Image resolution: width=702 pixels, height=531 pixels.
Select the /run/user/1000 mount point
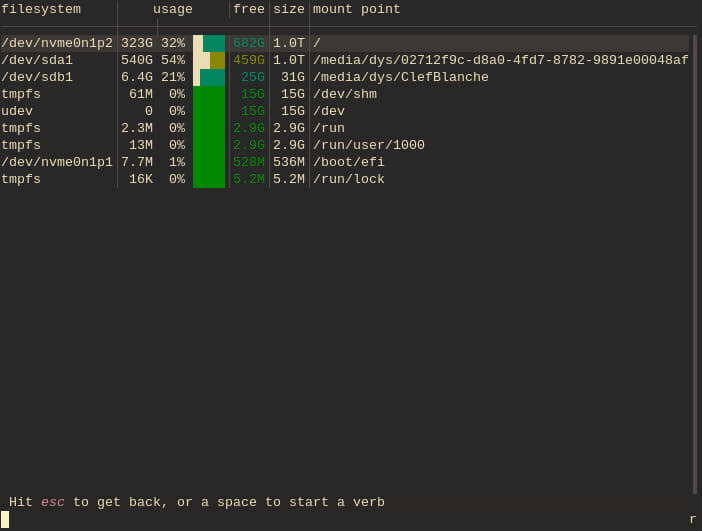coord(368,145)
